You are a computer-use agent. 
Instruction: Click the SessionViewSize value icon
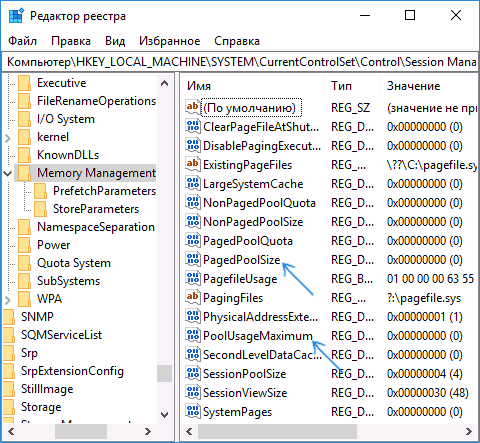[193, 393]
